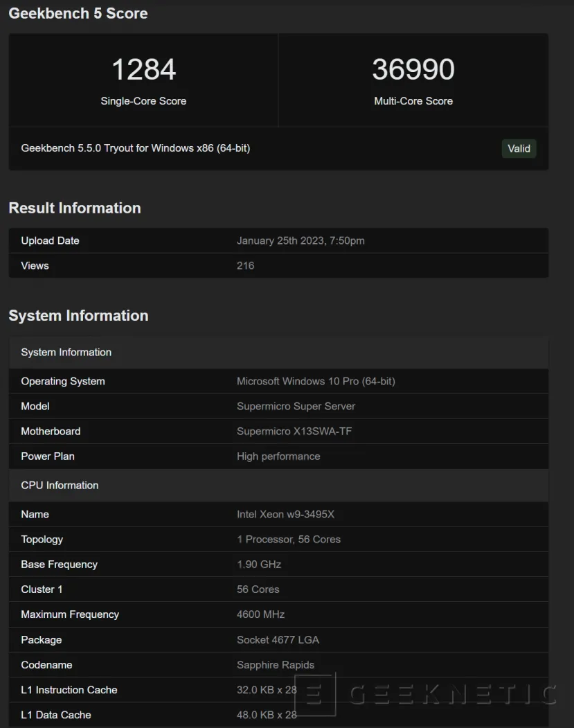
Task: Click the Result Information heading
Action: click(x=75, y=208)
